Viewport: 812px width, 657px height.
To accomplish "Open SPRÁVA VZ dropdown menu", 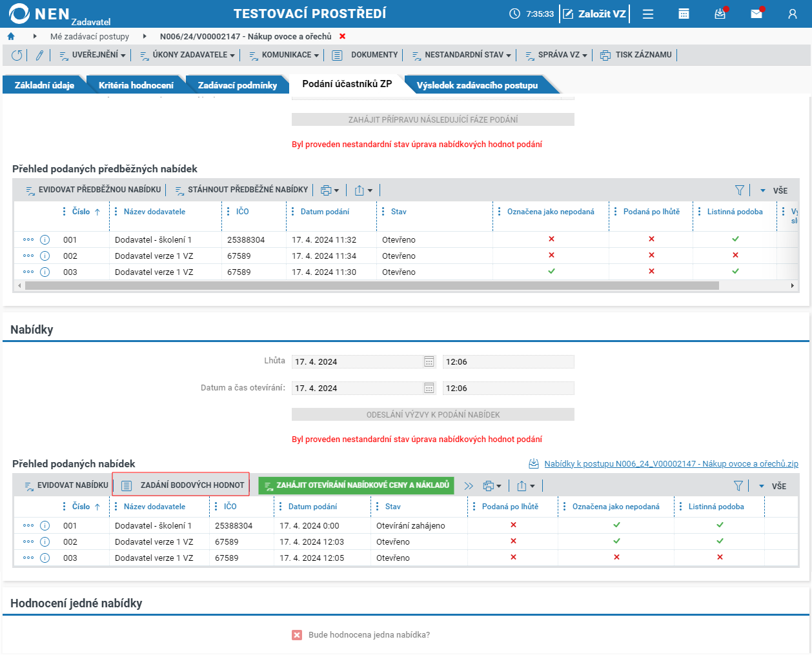I will (556, 56).
